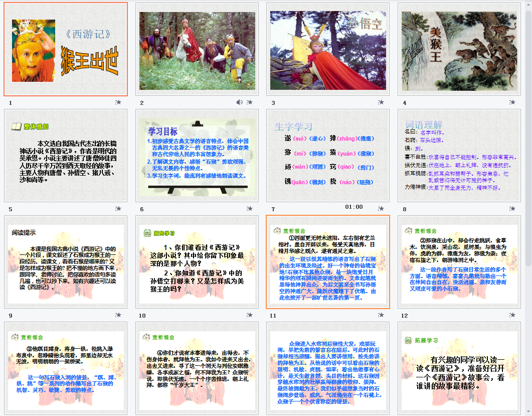Click slide number 7 label
The image size is (532, 416).
(x=273, y=209)
